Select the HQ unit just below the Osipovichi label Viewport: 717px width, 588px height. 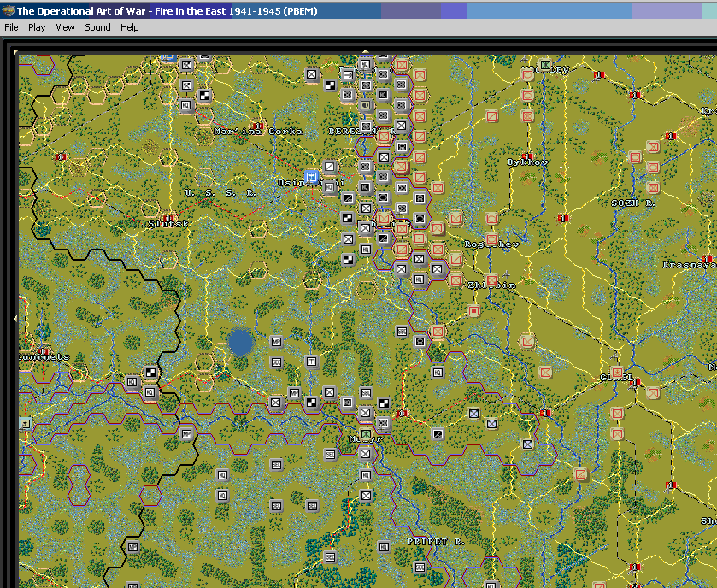point(329,187)
